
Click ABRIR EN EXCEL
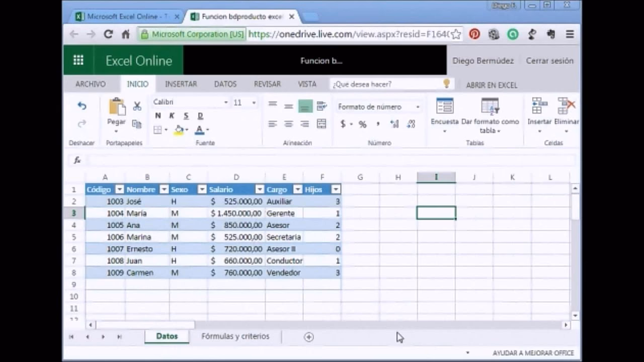pos(492,85)
